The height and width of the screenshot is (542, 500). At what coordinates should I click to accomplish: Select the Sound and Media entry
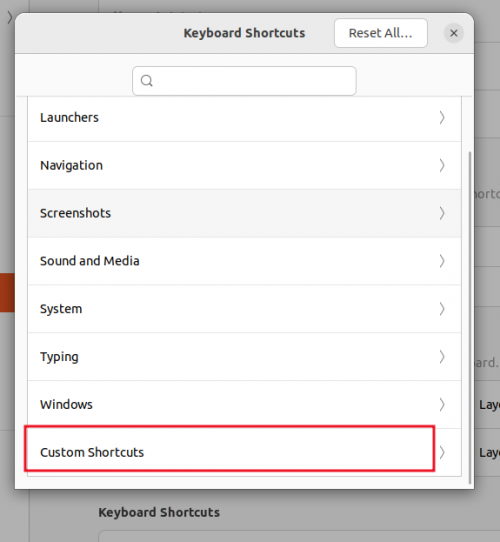pyautogui.click(x=244, y=261)
